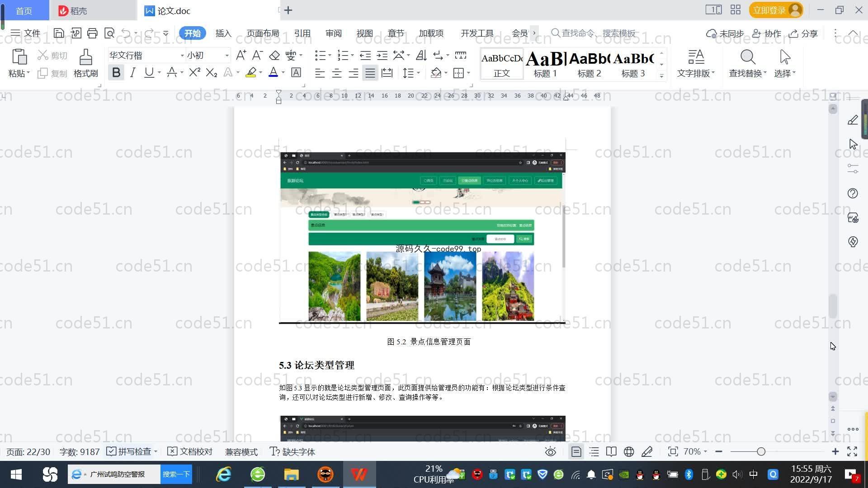This screenshot has width=868, height=488.
Task: Decrease font size with A- icon
Action: 257,55
